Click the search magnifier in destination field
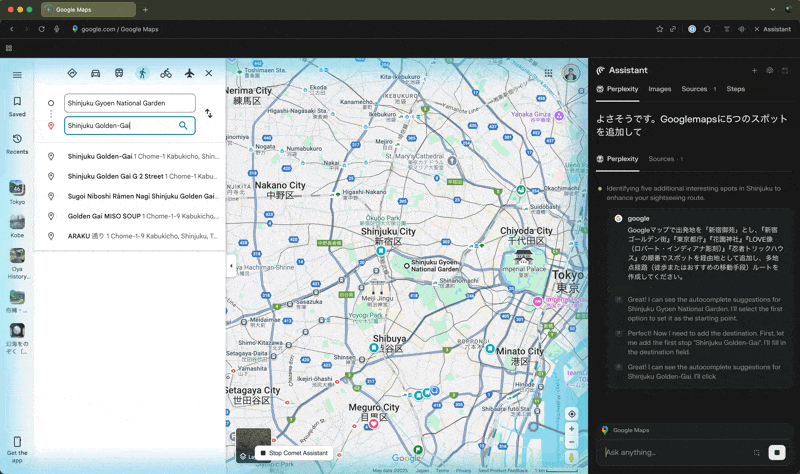The image size is (800, 474). pyautogui.click(x=183, y=126)
